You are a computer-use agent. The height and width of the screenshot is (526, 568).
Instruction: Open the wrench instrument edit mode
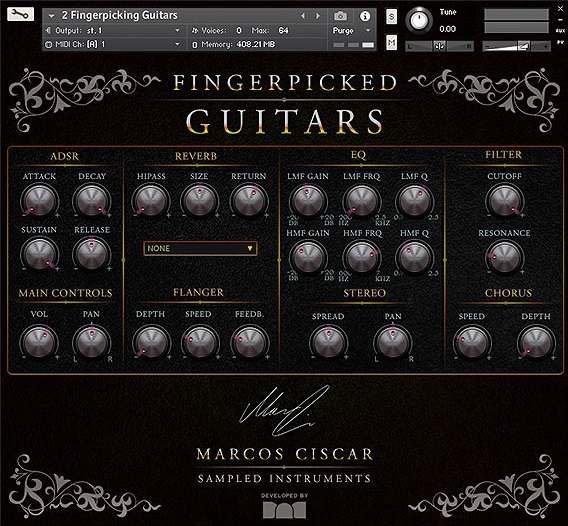(x=20, y=14)
